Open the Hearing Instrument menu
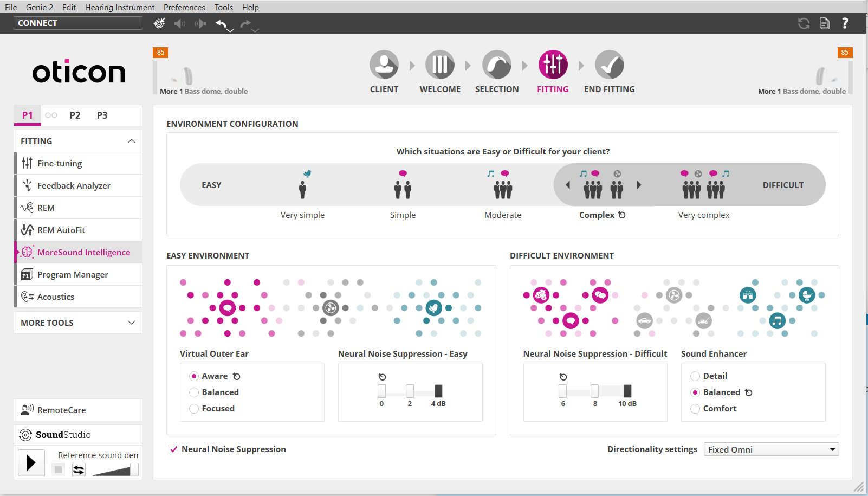Viewport: 868px width, 496px height. tap(119, 7)
